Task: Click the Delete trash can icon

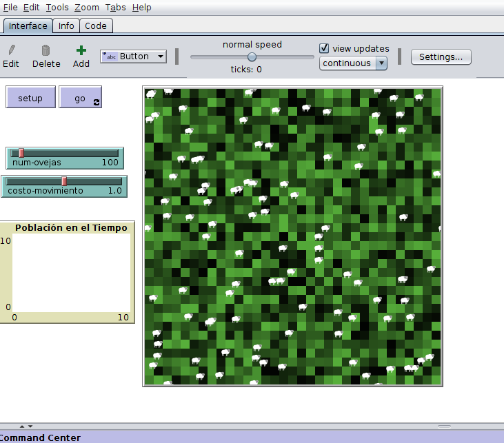Action: 46,50
